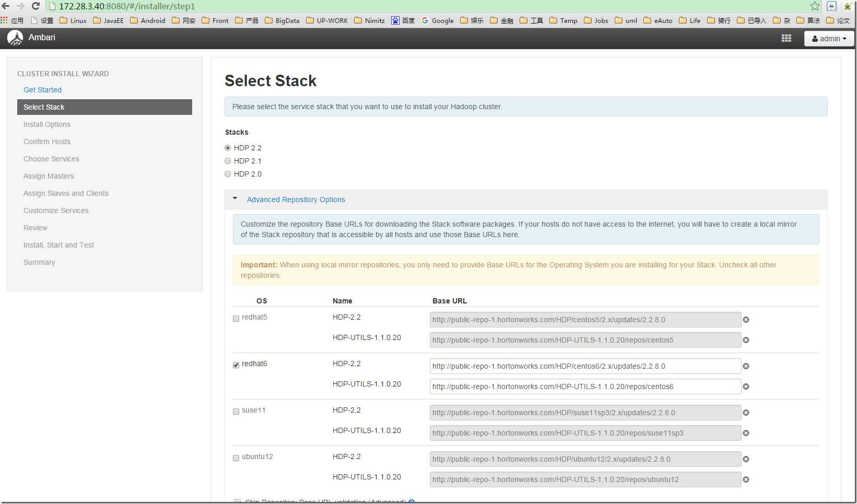Select the HDP 2.0 stack radio button
857x504 pixels.
point(228,174)
